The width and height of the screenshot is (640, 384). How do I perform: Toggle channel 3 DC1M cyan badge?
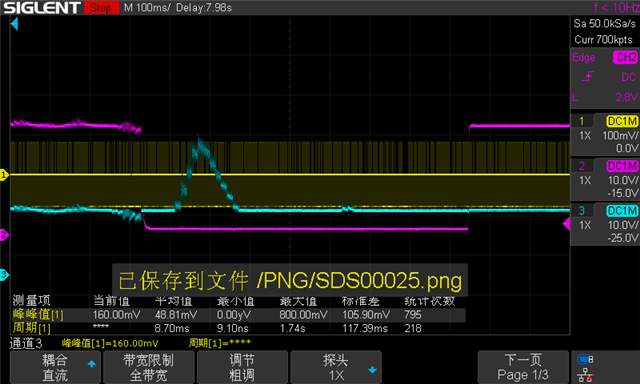622,211
